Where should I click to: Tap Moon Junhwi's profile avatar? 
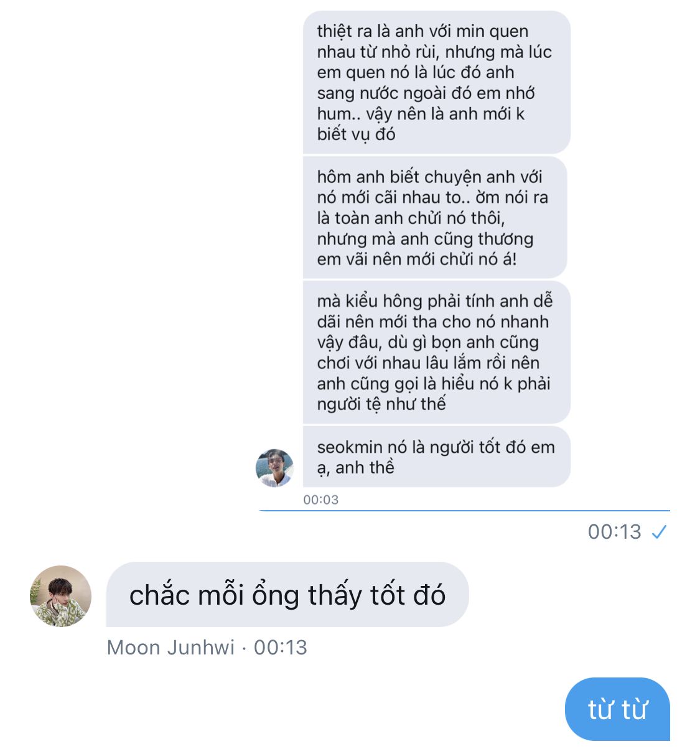click(x=61, y=596)
